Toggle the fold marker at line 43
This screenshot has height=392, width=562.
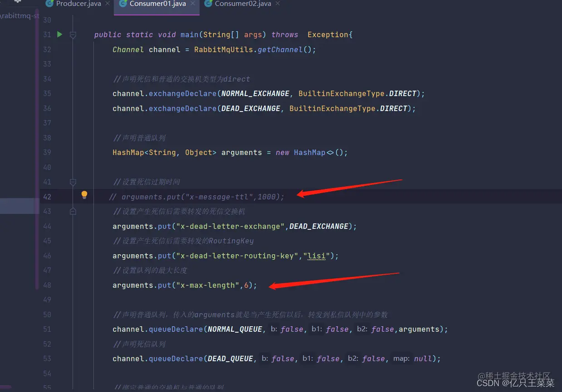click(x=73, y=211)
